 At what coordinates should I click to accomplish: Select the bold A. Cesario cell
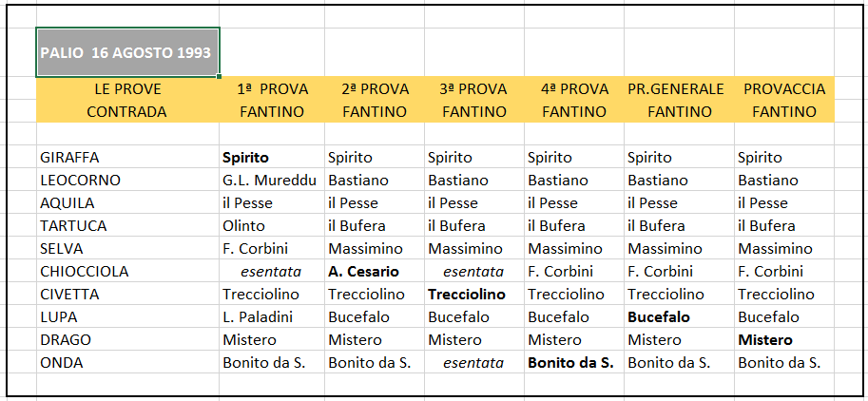375,272
